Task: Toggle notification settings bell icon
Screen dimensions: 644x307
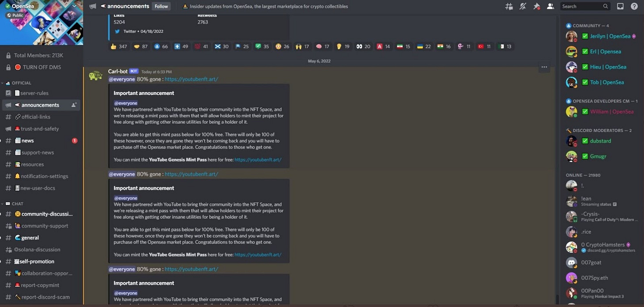Action: coord(522,6)
